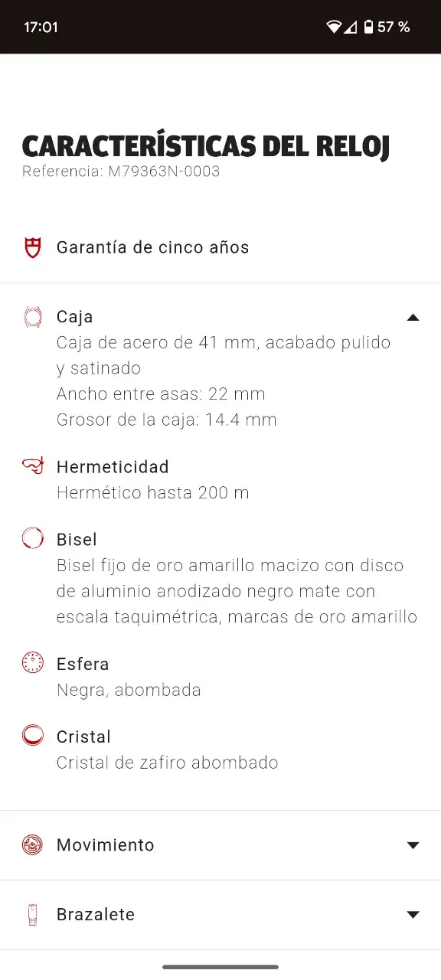Image resolution: width=441 pixels, height=980 pixels.
Task: Tap the movement gear icon
Action: click(x=32, y=844)
